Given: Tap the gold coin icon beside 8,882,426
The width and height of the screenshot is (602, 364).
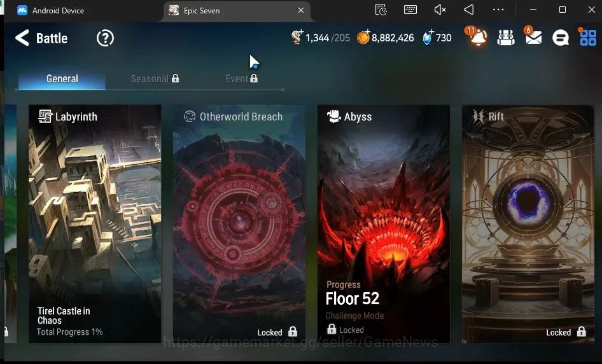Looking at the screenshot, I should coord(363,38).
